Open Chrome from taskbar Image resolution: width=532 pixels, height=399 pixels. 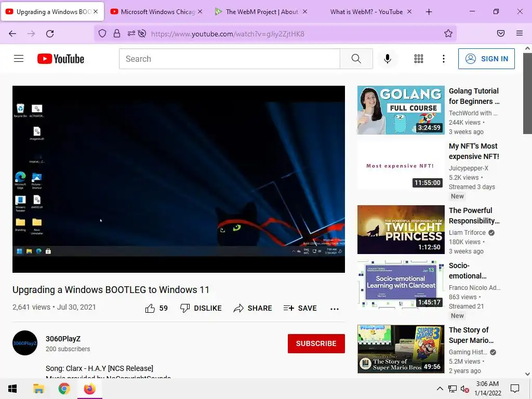pyautogui.click(x=64, y=389)
